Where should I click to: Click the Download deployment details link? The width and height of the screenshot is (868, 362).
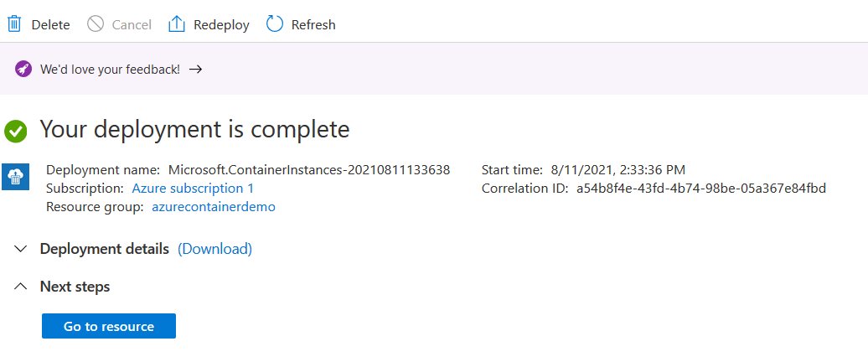[x=215, y=249]
